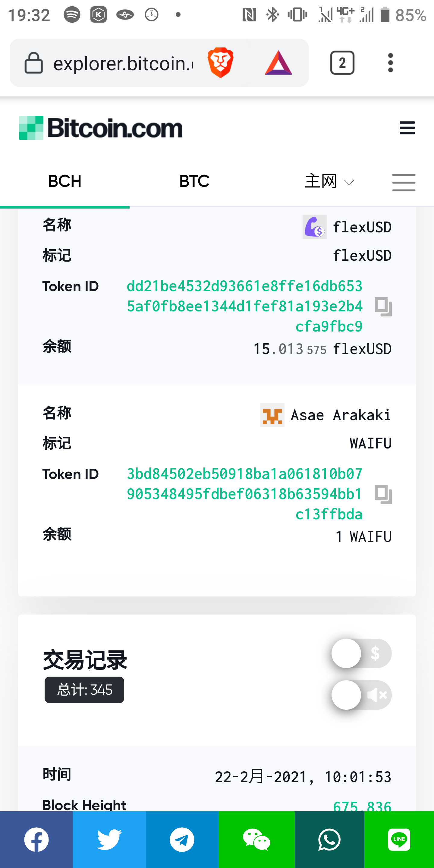Copy the flexUSD Token ID
Screen dimensions: 434x868
383,307
